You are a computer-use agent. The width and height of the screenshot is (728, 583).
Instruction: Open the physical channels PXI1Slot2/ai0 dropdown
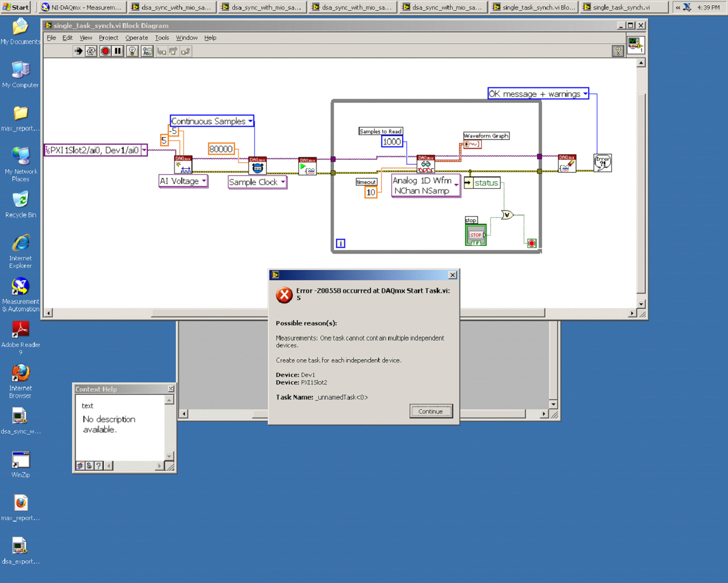(x=144, y=151)
